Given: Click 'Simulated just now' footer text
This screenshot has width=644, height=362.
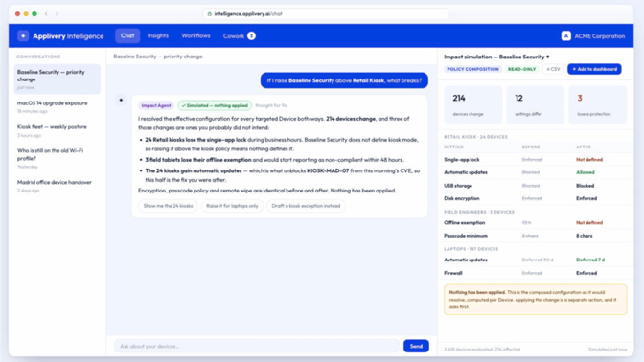Looking at the screenshot, I should click(608, 350).
